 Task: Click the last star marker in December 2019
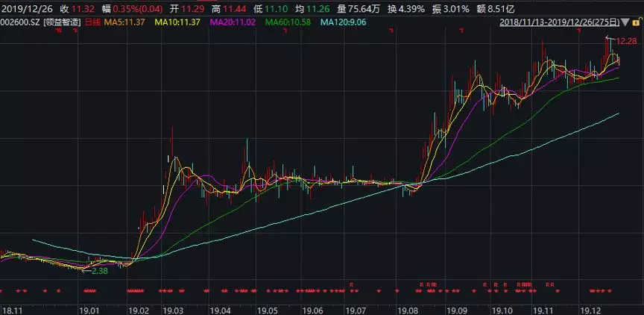(610, 290)
